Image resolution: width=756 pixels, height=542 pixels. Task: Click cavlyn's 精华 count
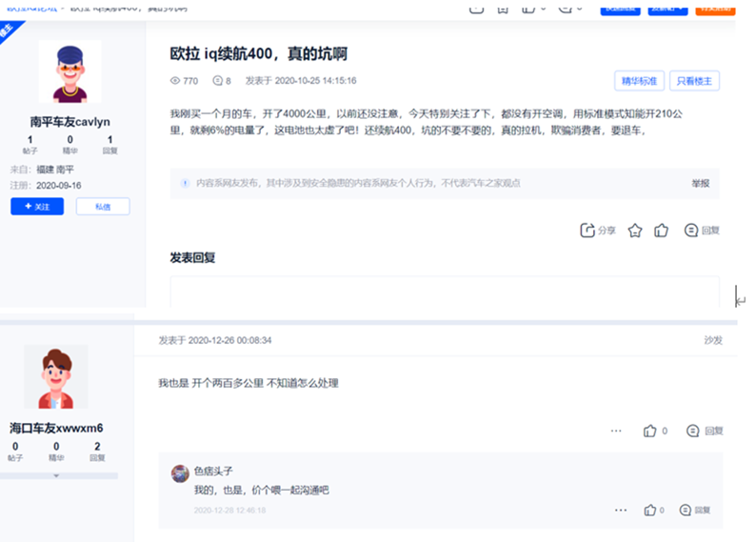pos(70,144)
